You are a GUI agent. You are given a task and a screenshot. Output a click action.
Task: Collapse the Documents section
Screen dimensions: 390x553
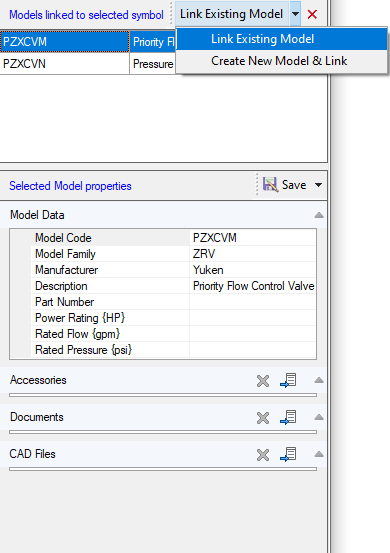[319, 417]
